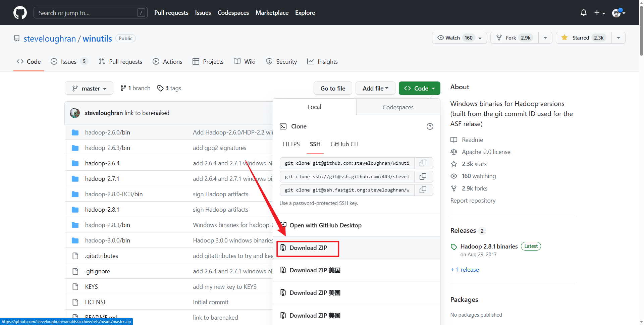Switch to the Actions tab
The width and height of the screenshot is (644, 325).
click(167, 62)
